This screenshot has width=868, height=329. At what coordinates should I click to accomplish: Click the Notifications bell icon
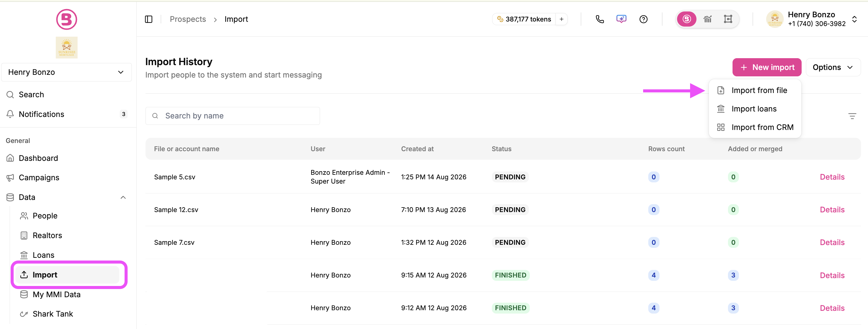tap(10, 114)
